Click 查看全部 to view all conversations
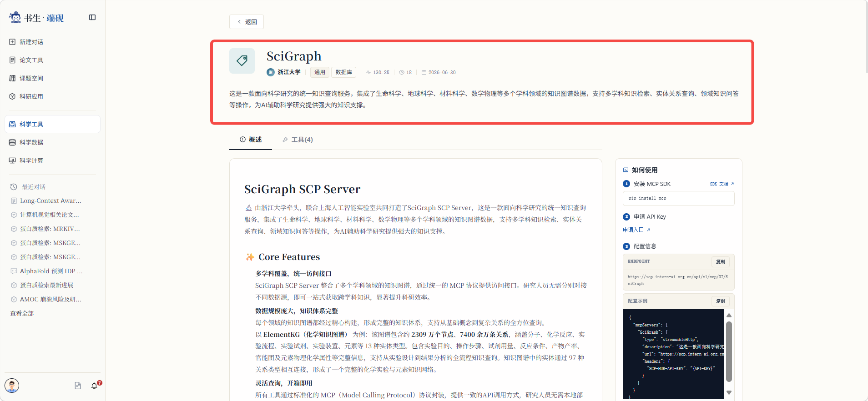868x401 pixels. (x=22, y=313)
